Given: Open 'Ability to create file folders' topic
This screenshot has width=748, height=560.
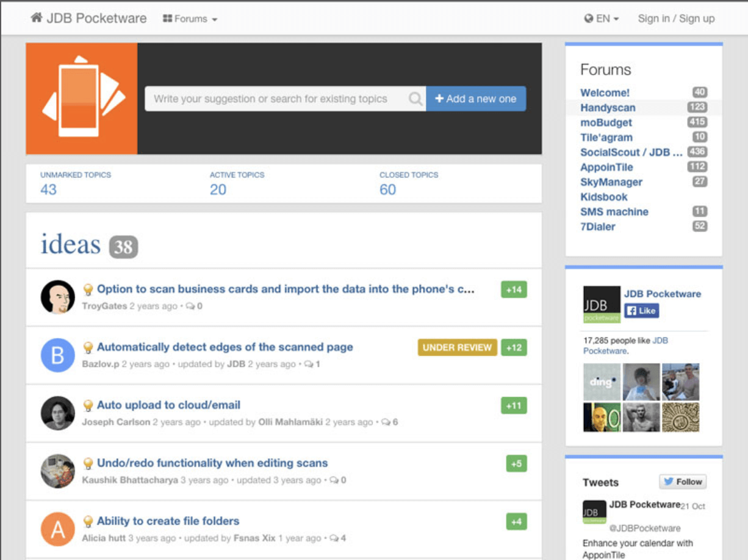Looking at the screenshot, I should (x=168, y=521).
